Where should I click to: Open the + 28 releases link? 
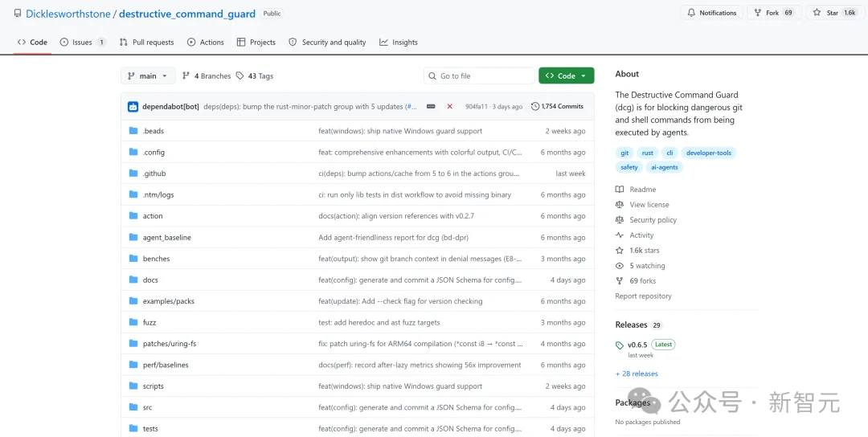[637, 374]
